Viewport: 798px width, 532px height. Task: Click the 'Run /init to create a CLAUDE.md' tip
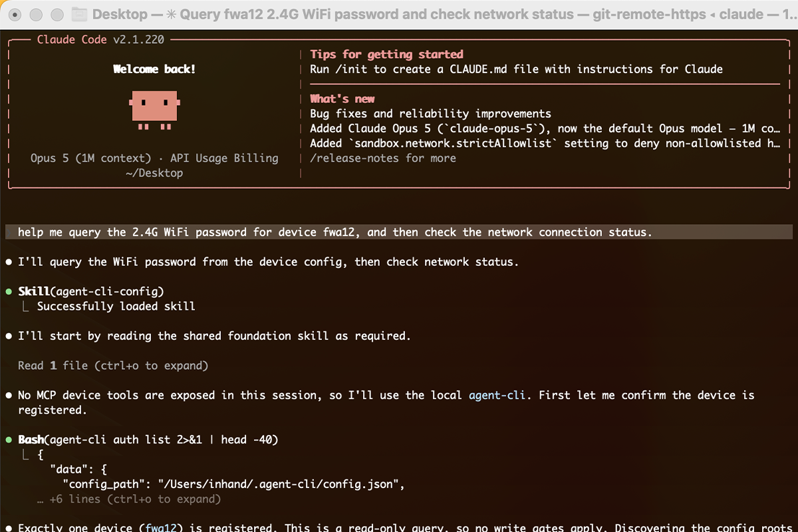tap(517, 69)
